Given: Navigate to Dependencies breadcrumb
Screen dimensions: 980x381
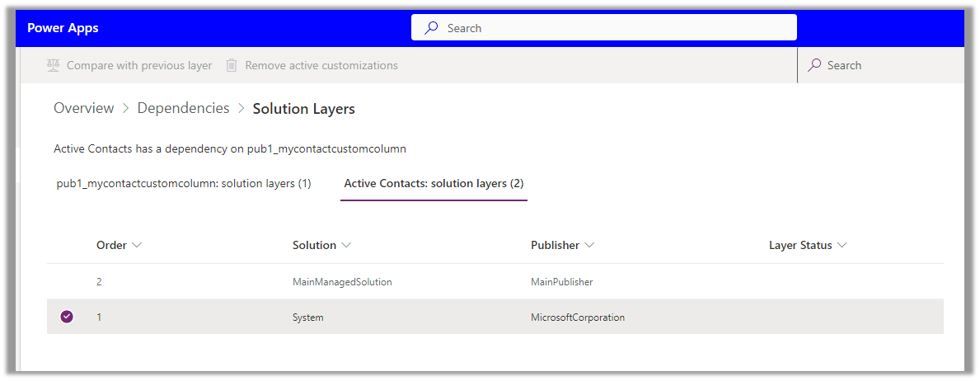Looking at the screenshot, I should coord(183,108).
